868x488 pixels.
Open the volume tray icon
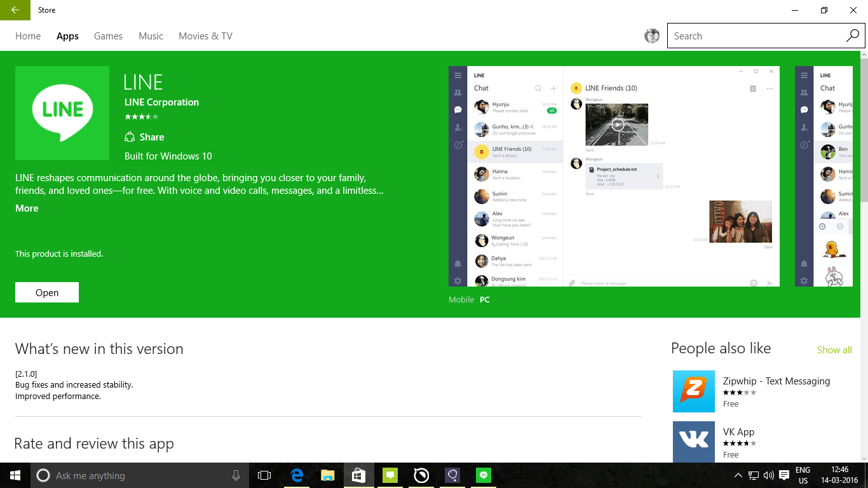[x=769, y=475]
